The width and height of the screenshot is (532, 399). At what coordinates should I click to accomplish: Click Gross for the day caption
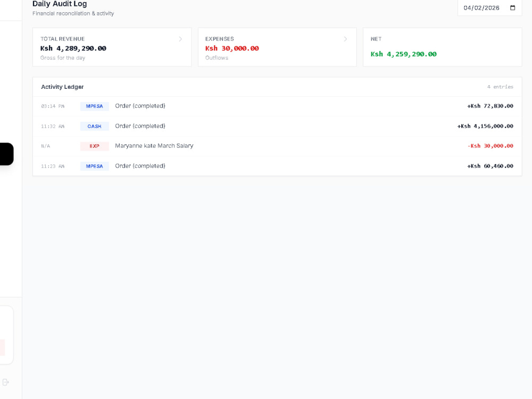coord(63,57)
